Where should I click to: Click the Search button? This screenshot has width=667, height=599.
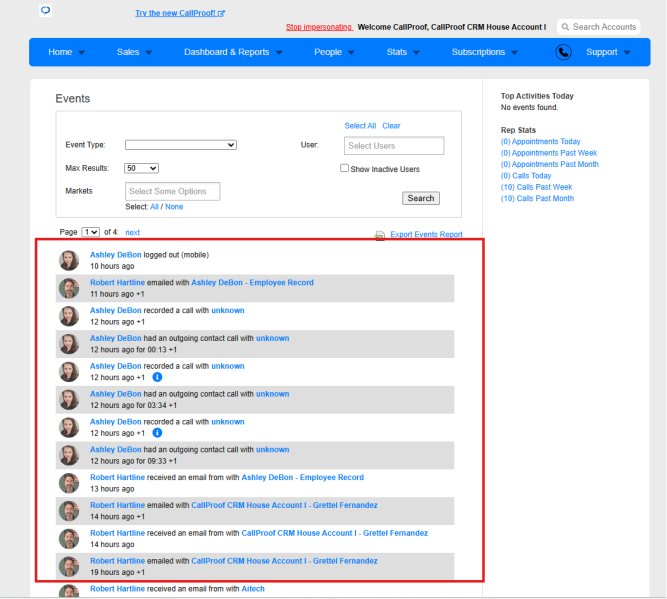421,198
